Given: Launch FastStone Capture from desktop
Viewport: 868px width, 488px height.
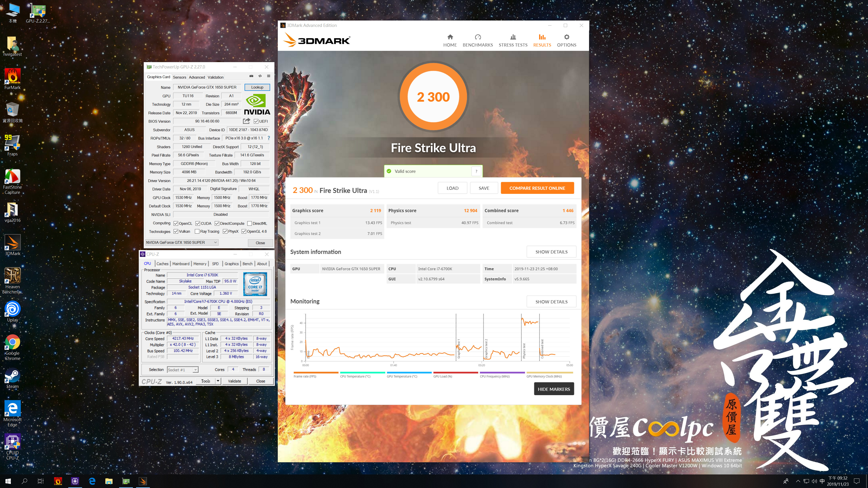Looking at the screenshot, I should point(12,181).
